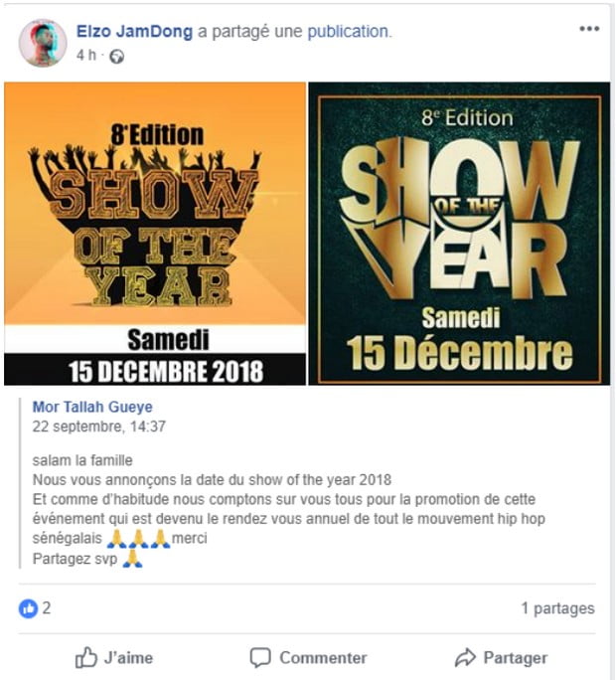Click the Commenter button
The width and height of the screenshot is (616, 680).
(x=308, y=657)
